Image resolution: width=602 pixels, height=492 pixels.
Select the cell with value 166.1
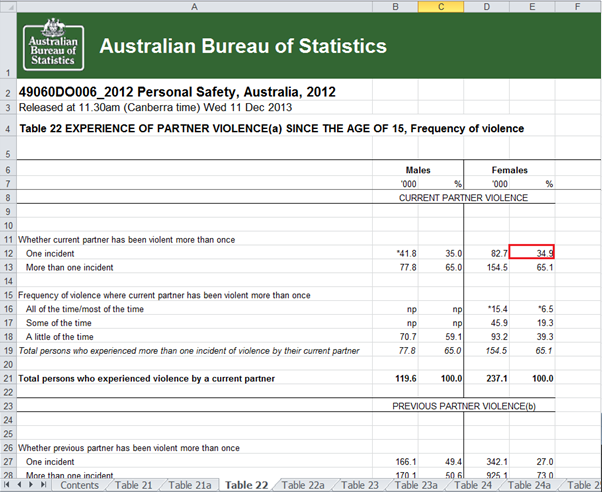pyautogui.click(x=395, y=462)
